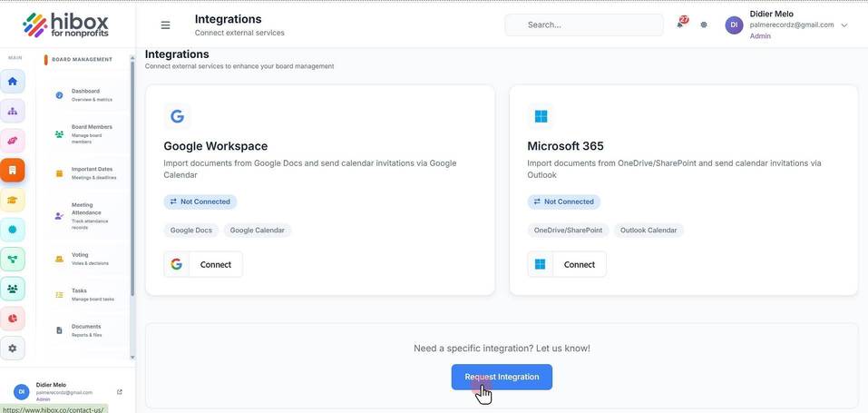
Task: Open the red pie chart sidebar icon
Action: pos(12,319)
